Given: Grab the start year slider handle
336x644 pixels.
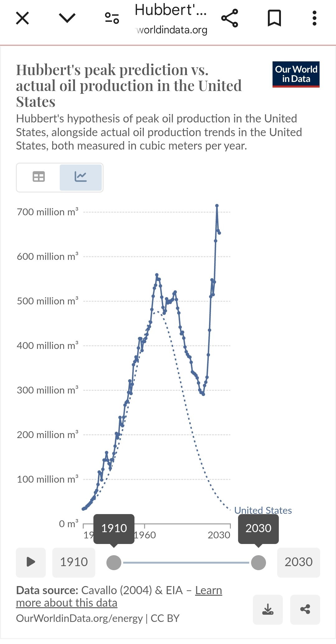Looking at the screenshot, I should click(114, 562).
